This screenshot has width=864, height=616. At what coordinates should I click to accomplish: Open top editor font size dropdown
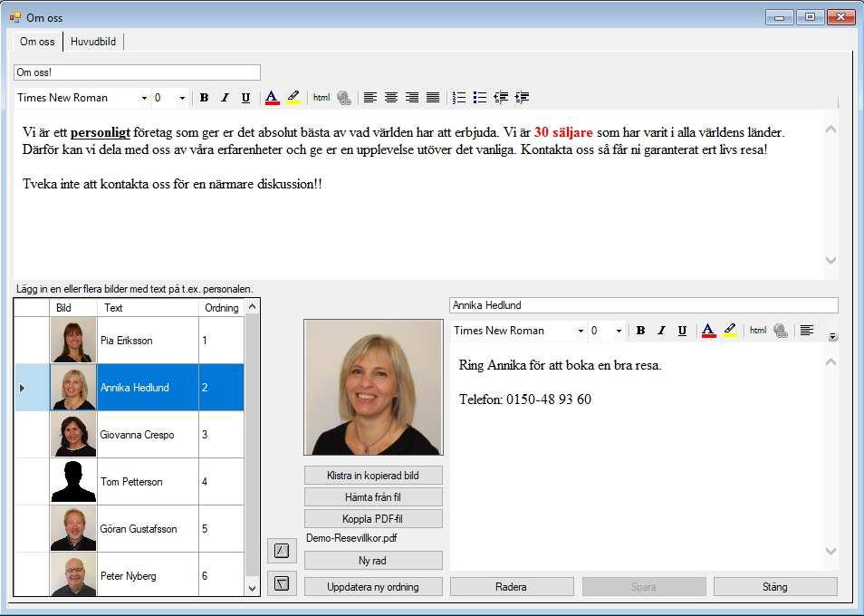(x=182, y=98)
